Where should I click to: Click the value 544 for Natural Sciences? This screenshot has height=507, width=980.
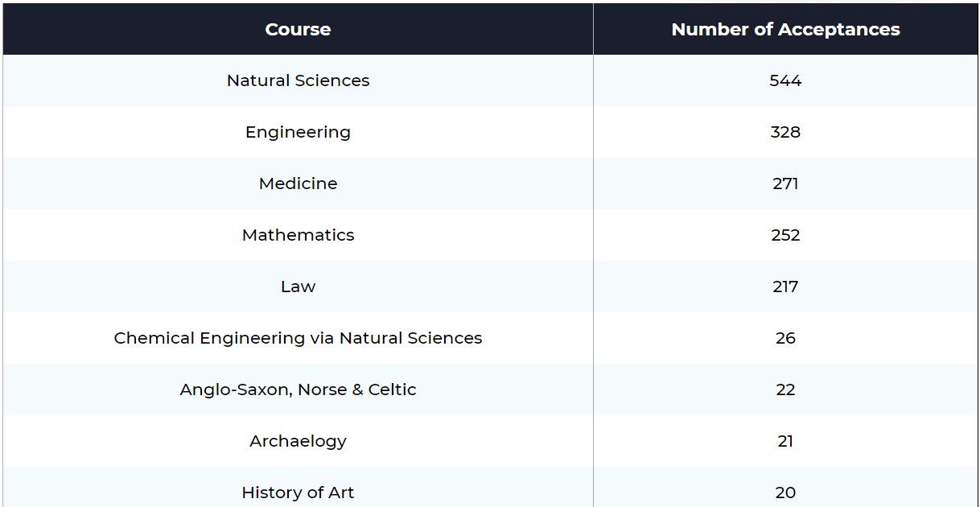[785, 80]
